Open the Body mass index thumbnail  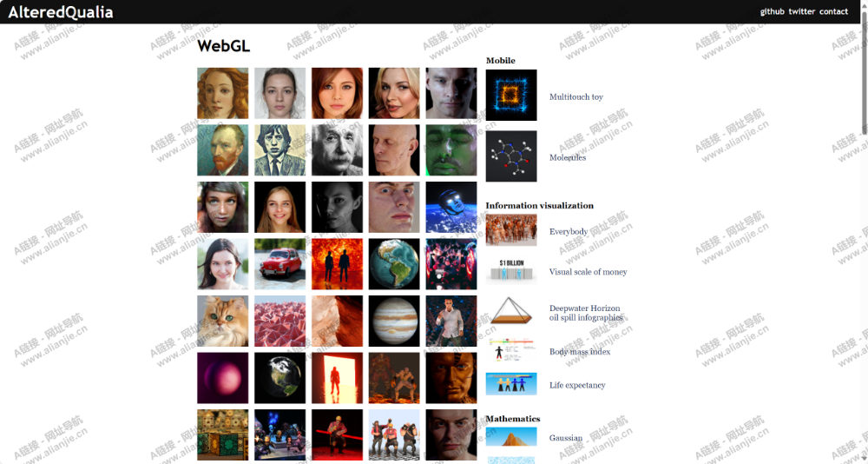(x=511, y=351)
